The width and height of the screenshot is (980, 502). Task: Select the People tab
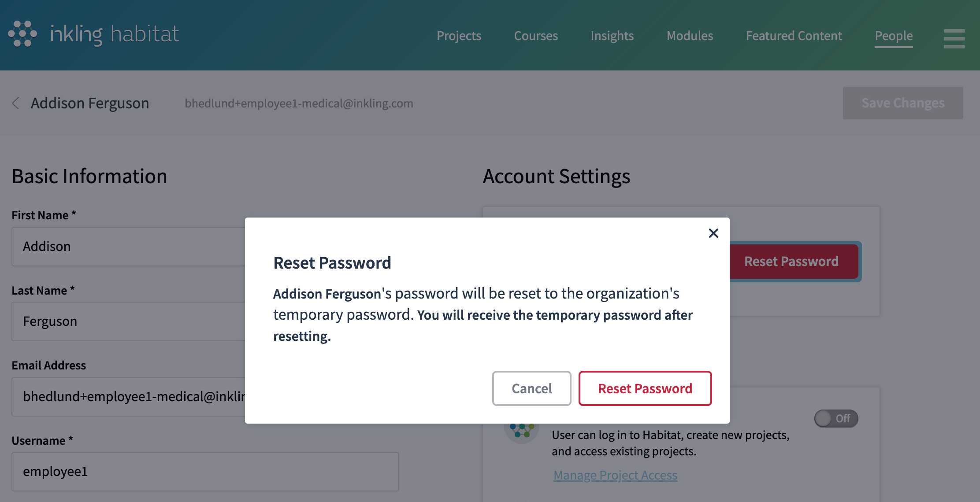pos(894,36)
